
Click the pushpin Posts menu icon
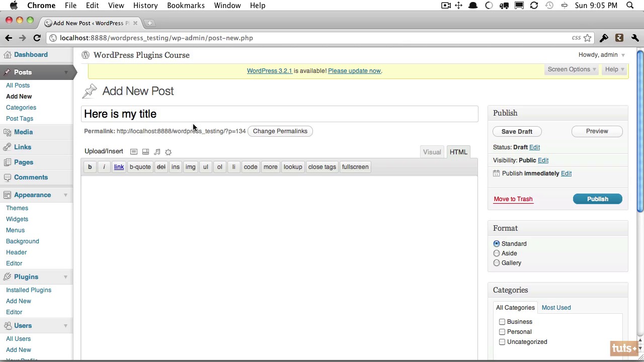pos(7,72)
